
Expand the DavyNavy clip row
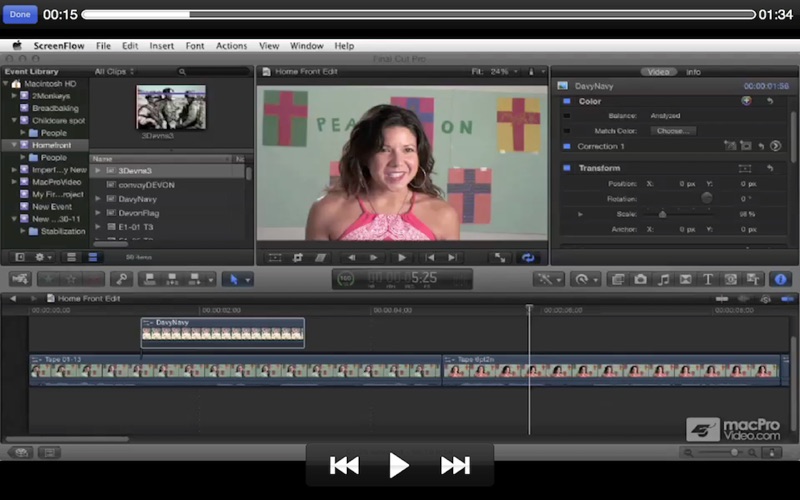click(x=97, y=199)
